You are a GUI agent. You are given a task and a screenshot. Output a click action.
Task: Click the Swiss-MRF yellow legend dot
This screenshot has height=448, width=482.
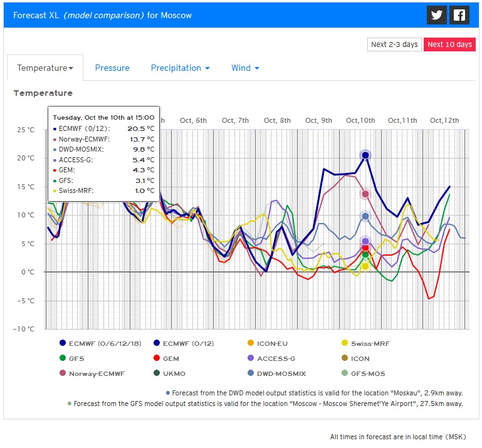345,343
